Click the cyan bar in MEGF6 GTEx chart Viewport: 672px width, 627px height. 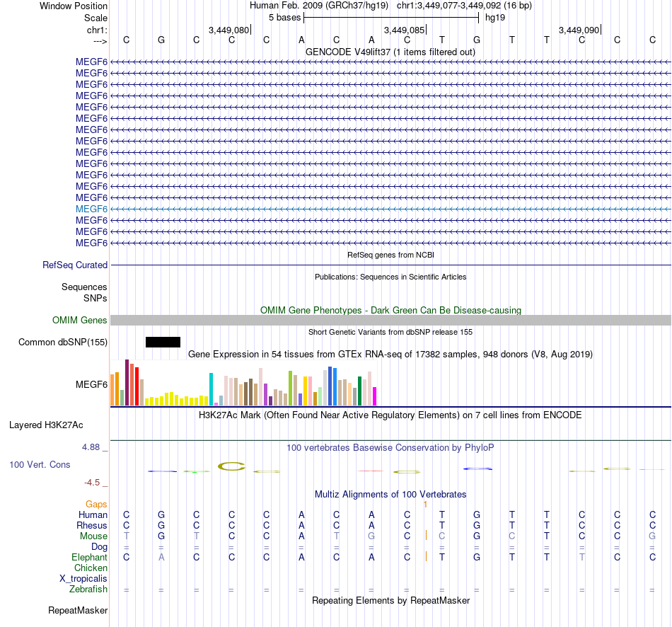pyautogui.click(x=211, y=389)
